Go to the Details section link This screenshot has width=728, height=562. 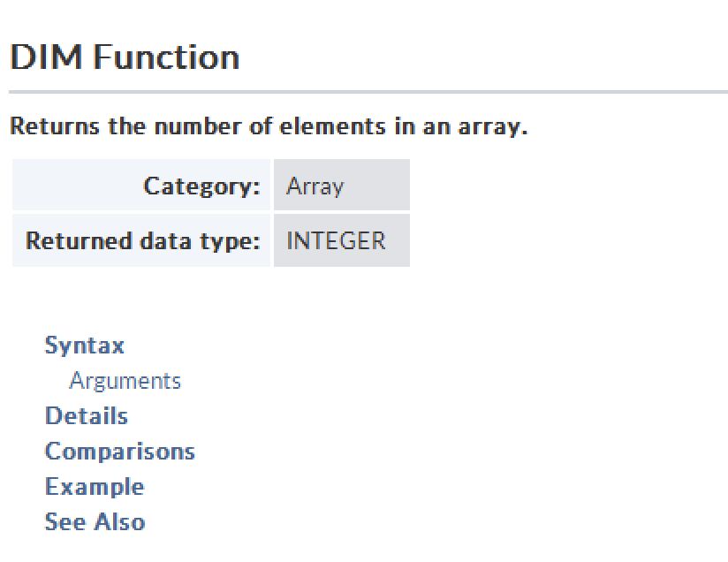(87, 416)
